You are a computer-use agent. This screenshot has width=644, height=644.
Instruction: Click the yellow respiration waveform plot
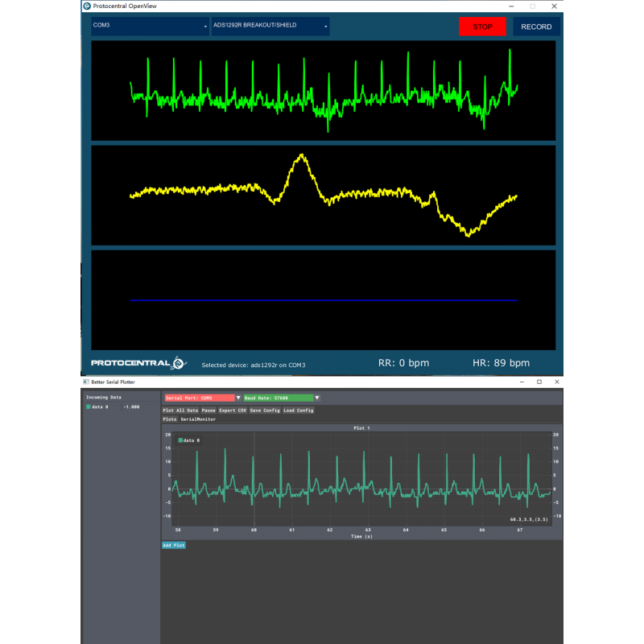(324, 196)
